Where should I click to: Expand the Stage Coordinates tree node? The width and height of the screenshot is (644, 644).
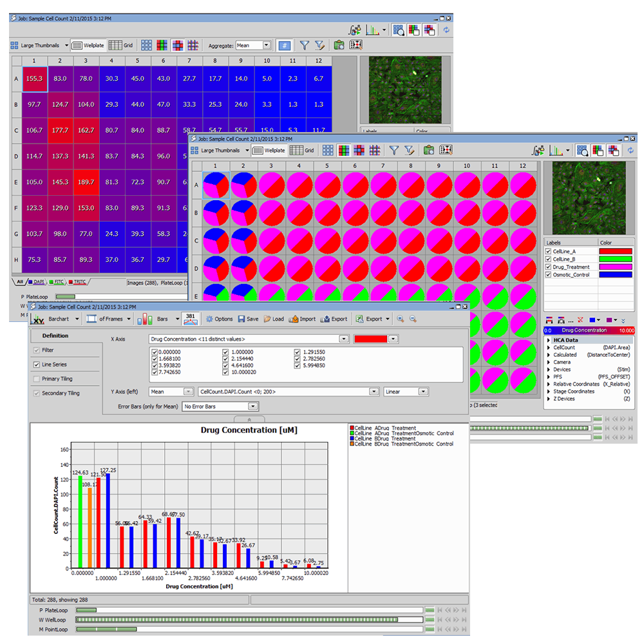pyautogui.click(x=549, y=391)
